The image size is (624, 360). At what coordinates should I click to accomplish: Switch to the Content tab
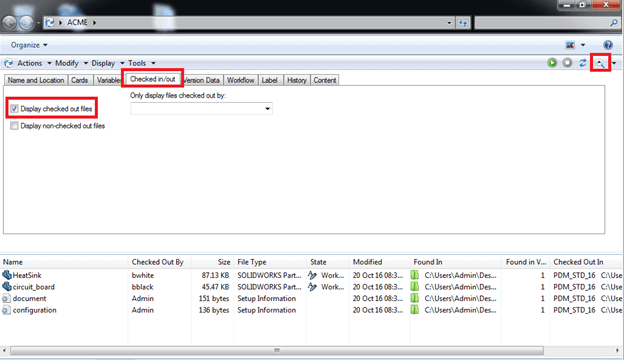[x=325, y=80]
